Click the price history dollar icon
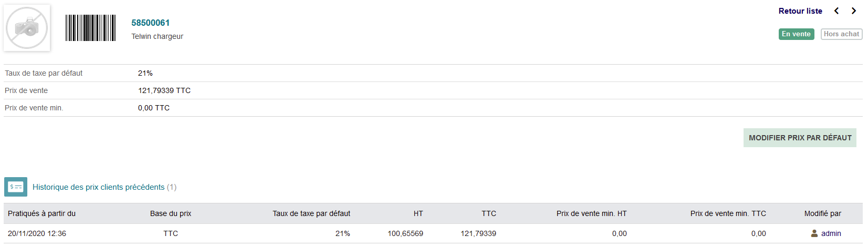Viewport: 868px width, 246px height. pyautogui.click(x=16, y=187)
